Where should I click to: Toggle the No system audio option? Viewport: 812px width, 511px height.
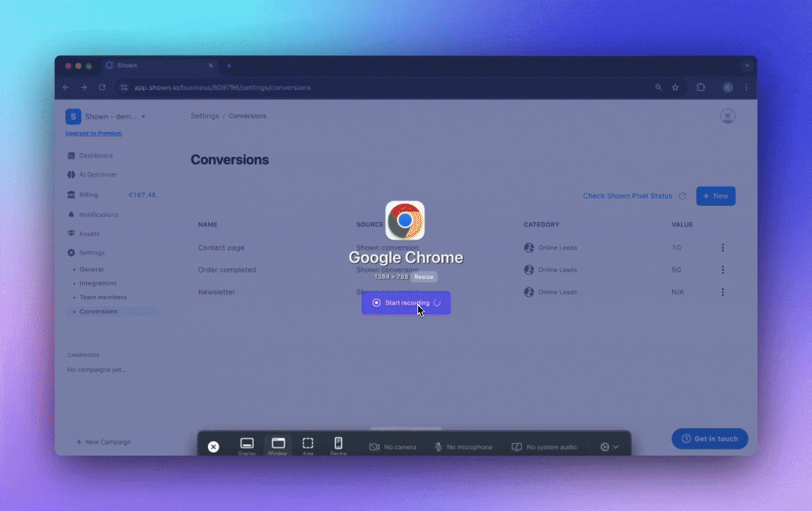[x=544, y=447]
